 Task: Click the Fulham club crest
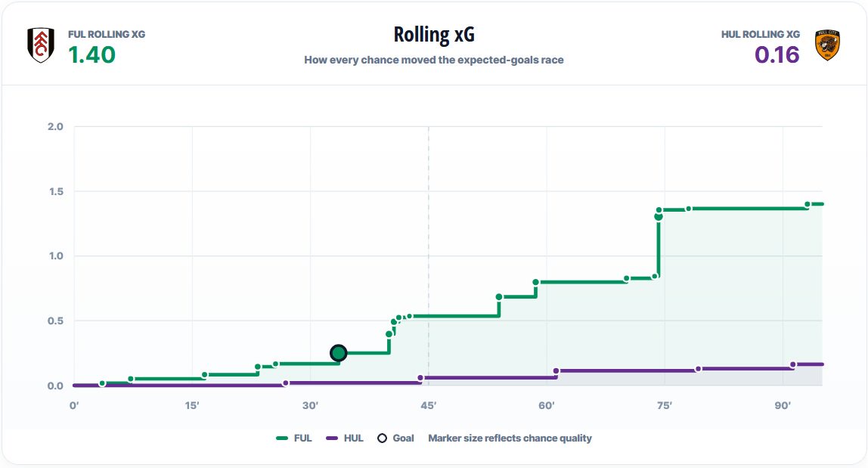coord(40,45)
